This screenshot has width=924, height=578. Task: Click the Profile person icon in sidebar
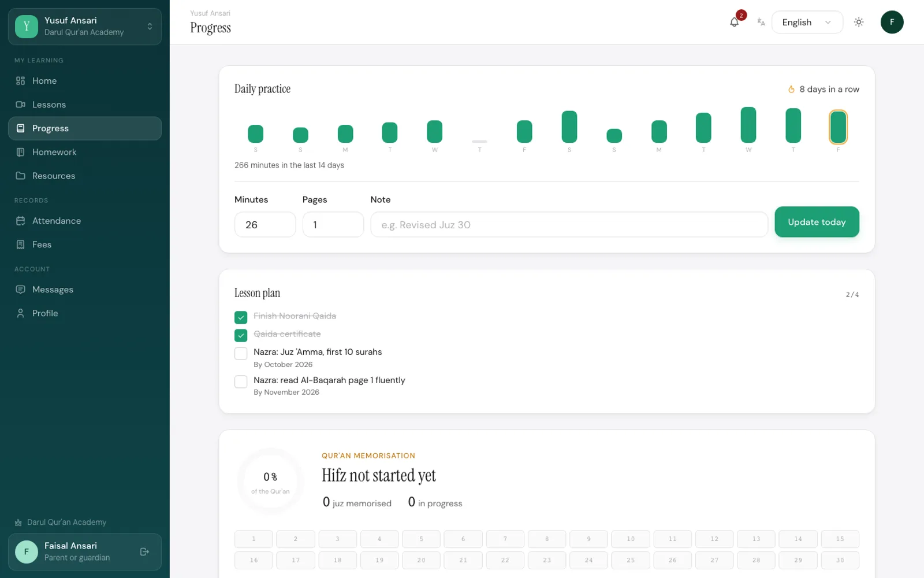[x=20, y=313]
